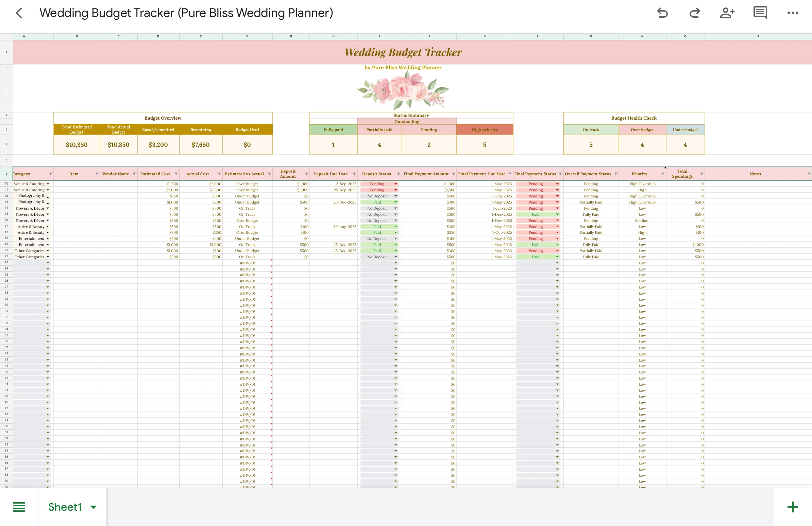Add a new sheet with plus icon
Viewport: 812px width, 526px height.
[x=793, y=507]
